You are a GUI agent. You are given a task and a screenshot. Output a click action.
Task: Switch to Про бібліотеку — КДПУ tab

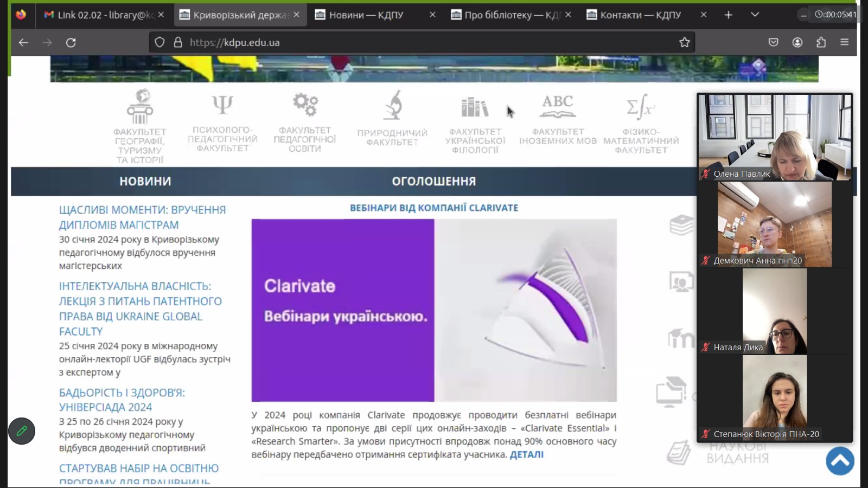click(x=511, y=15)
